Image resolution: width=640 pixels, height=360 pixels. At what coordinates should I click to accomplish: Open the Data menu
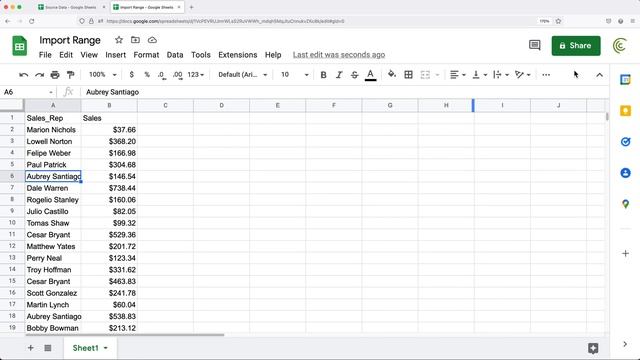pos(175,55)
